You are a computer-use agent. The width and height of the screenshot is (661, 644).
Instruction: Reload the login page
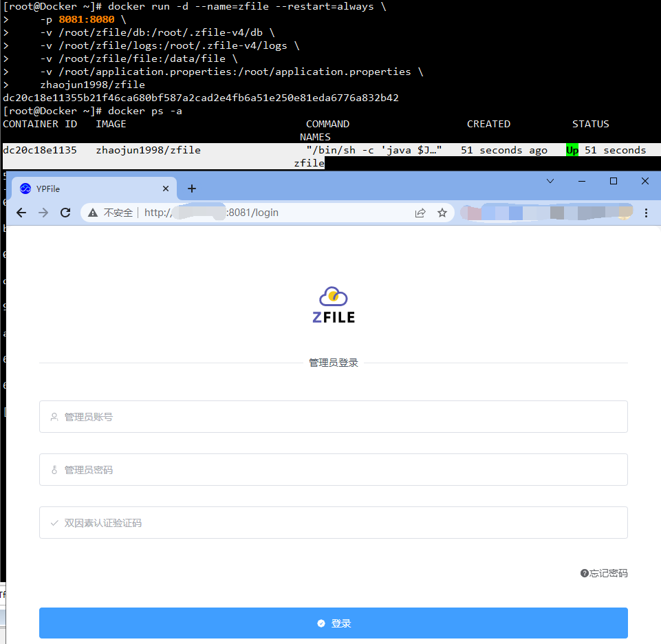(x=65, y=213)
